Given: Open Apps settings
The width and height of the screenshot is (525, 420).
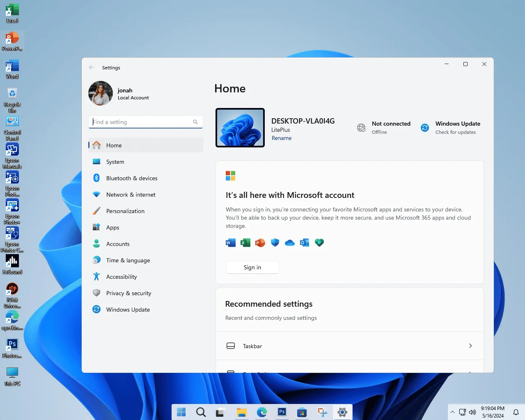Looking at the screenshot, I should point(145,227).
